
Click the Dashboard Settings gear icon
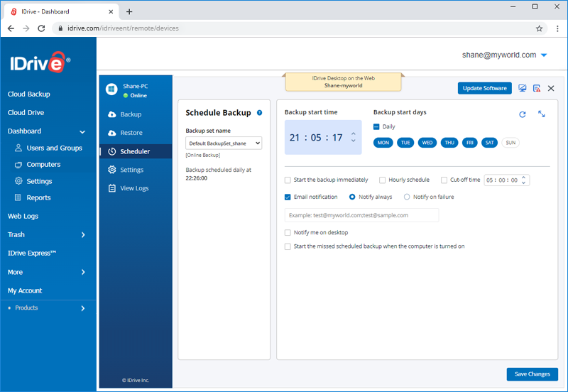[x=18, y=181]
